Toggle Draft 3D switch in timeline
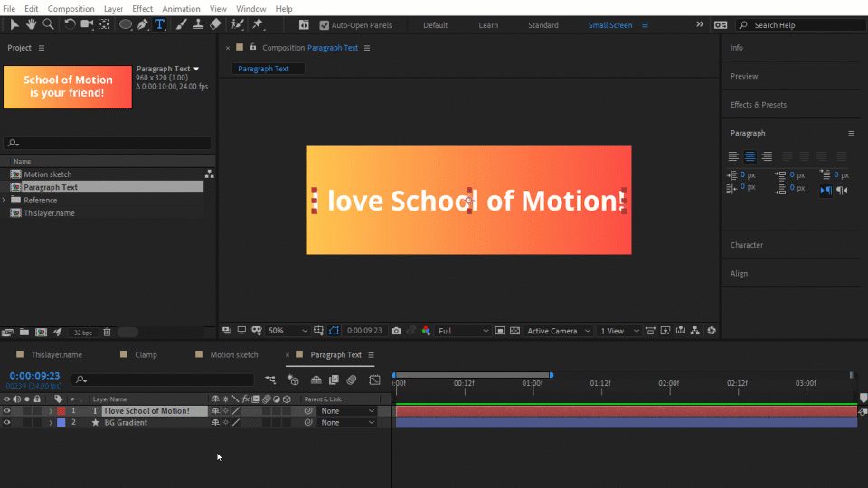 pyautogui.click(x=293, y=380)
